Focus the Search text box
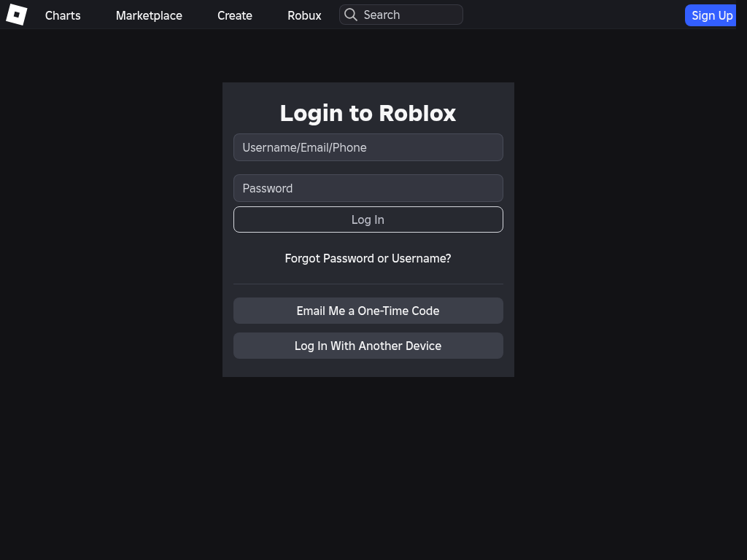 (409, 15)
